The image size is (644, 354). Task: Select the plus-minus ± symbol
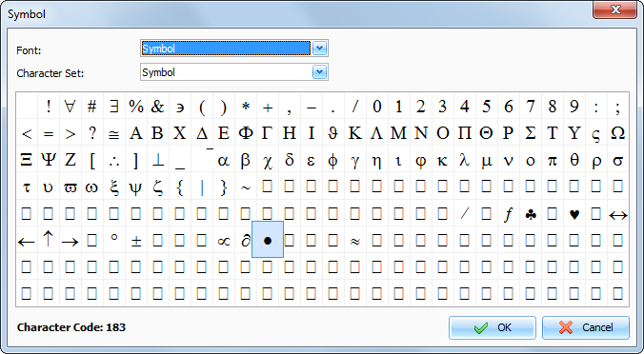(136, 241)
